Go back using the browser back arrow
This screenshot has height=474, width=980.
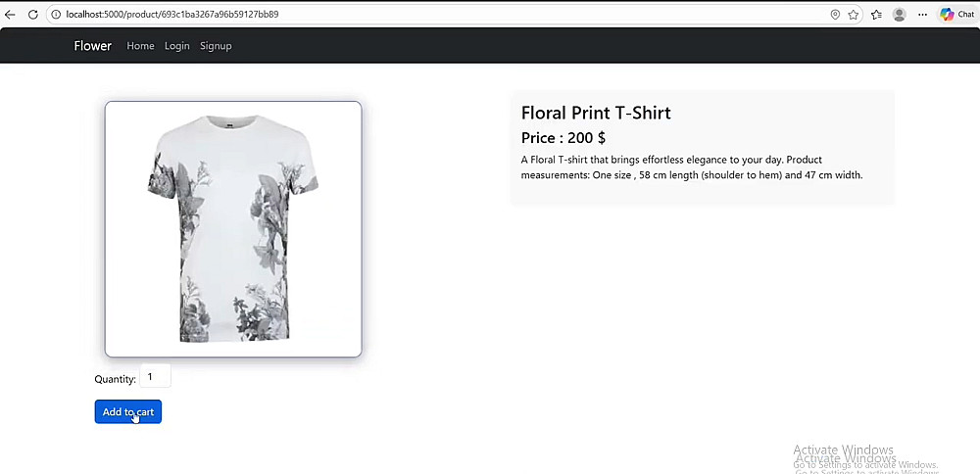coord(10,15)
